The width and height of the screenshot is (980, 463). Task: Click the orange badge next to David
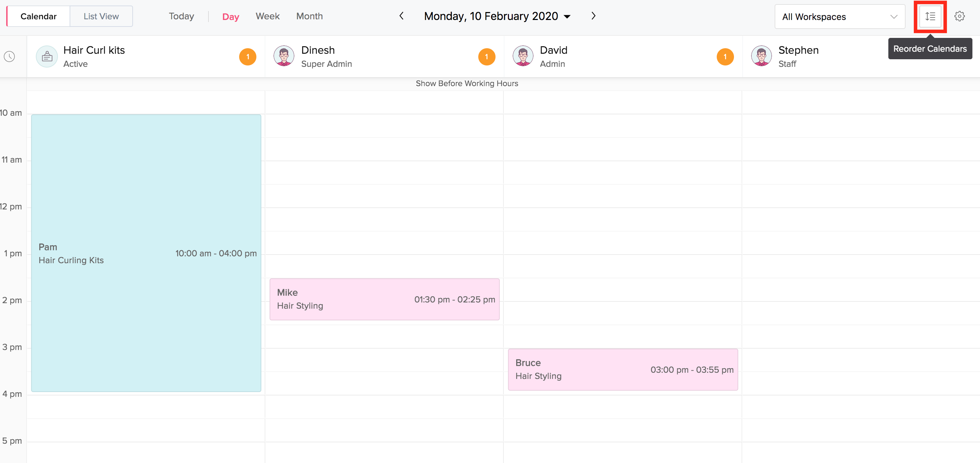click(725, 57)
